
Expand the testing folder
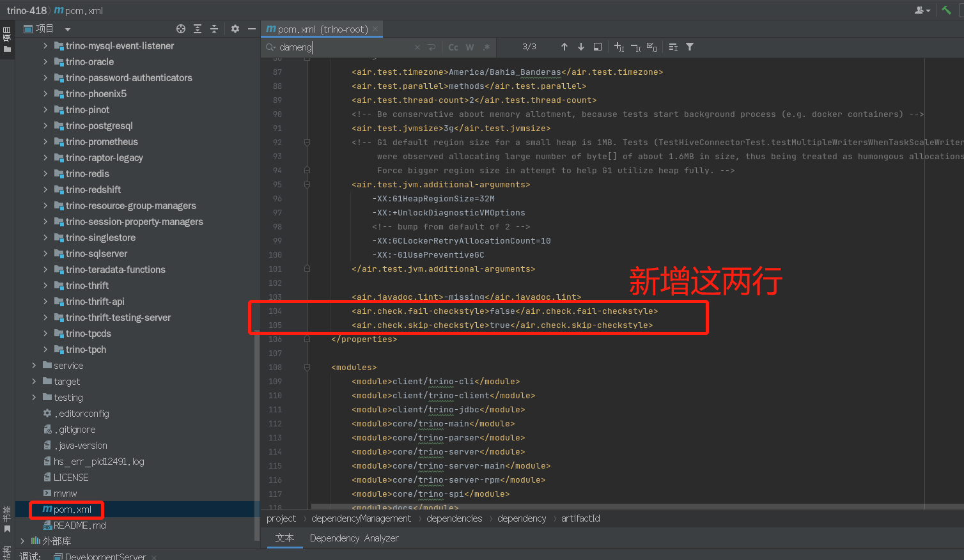34,398
